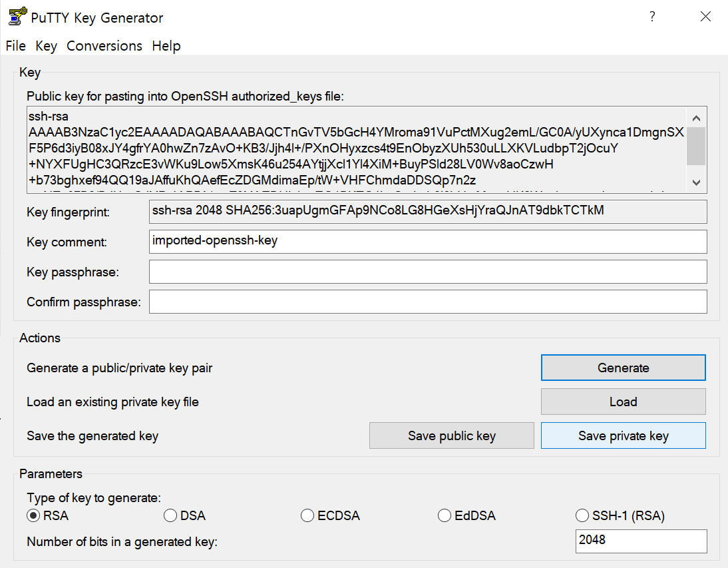Image resolution: width=728 pixels, height=568 pixels.
Task: Click the Generate button
Action: [x=623, y=368]
